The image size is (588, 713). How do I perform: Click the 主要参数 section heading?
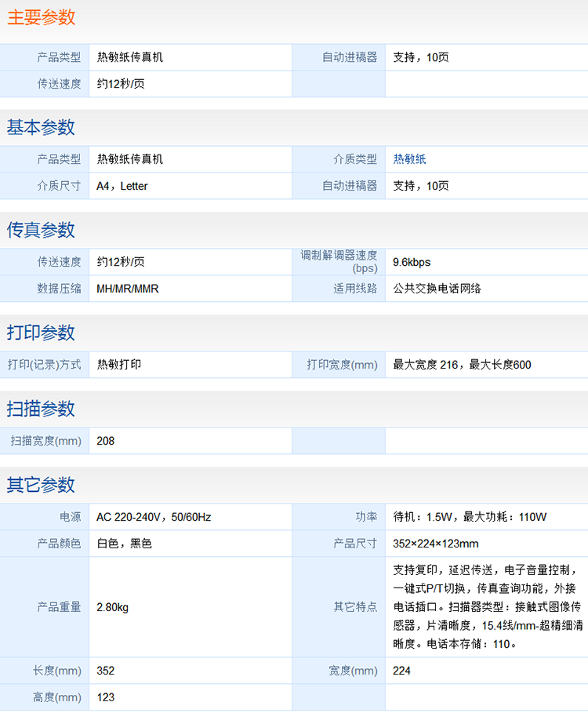coord(42,17)
